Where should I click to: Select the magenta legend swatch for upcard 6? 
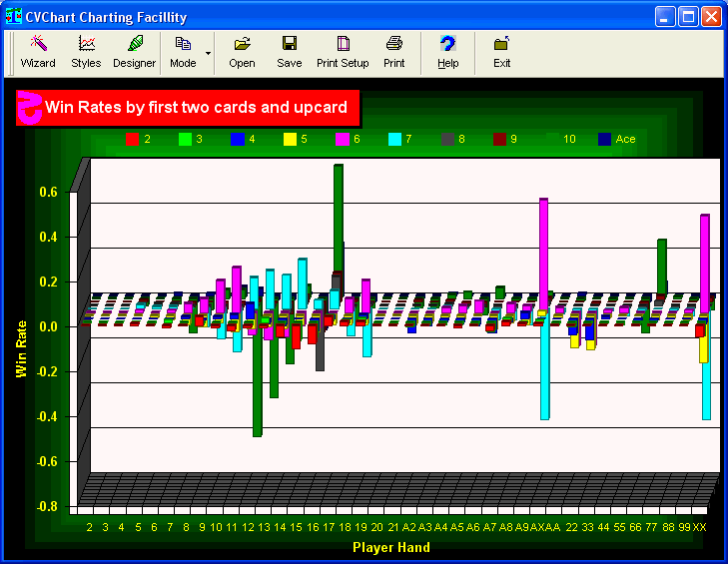342,139
